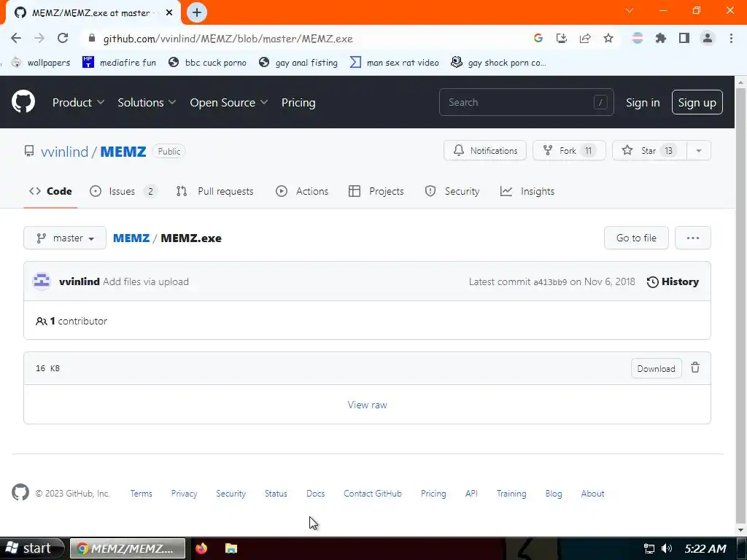The height and width of the screenshot is (560, 747).
Task: Focus the GitHub search field
Action: (527, 102)
